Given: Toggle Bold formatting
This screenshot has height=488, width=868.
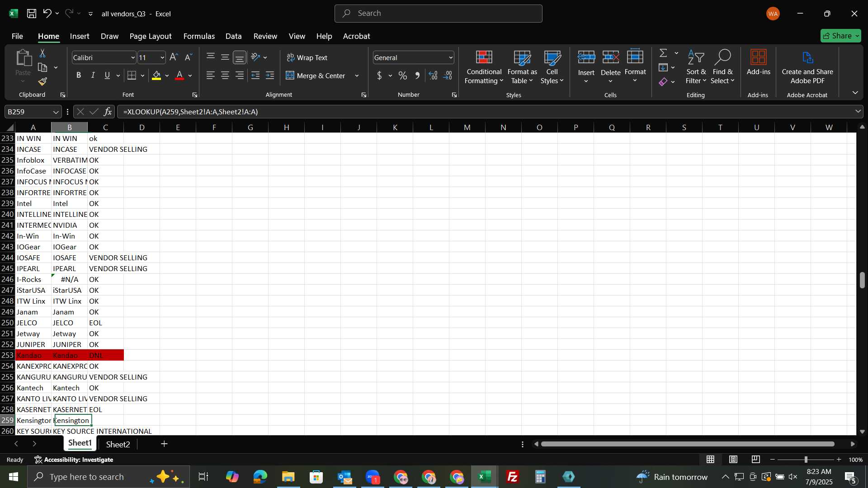Looking at the screenshot, I should pyautogui.click(x=79, y=75).
